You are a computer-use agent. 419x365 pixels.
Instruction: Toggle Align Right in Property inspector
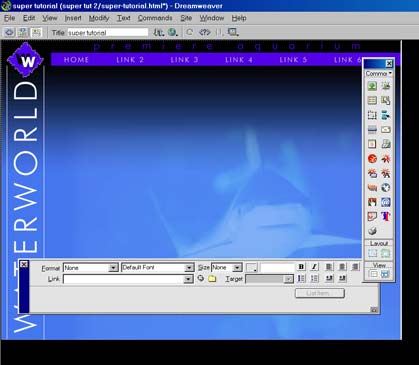(355, 267)
